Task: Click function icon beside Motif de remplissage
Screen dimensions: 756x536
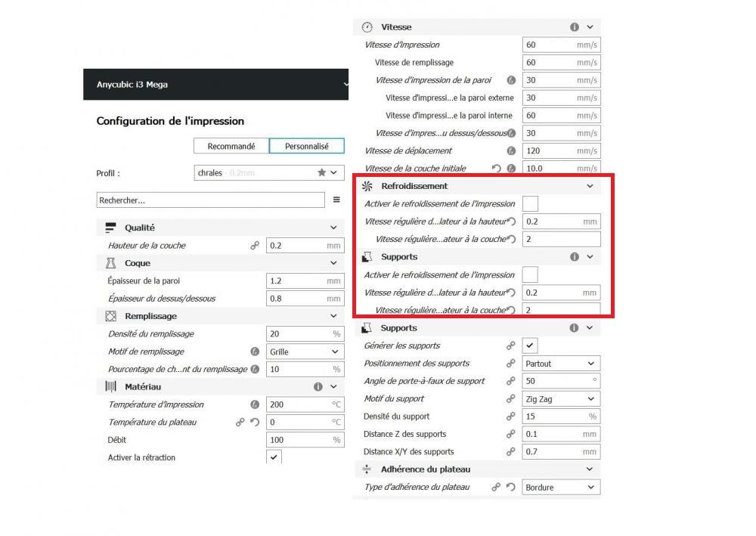Action: click(255, 352)
